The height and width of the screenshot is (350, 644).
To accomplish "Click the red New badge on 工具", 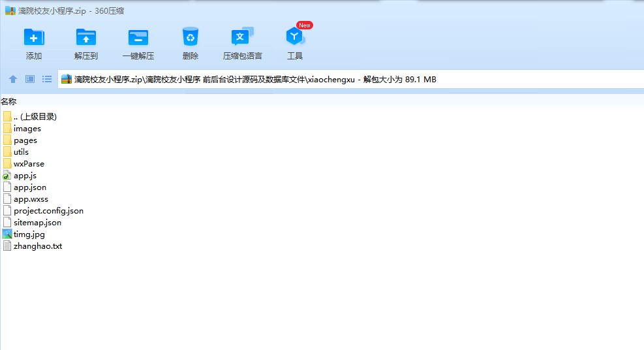I will click(305, 25).
